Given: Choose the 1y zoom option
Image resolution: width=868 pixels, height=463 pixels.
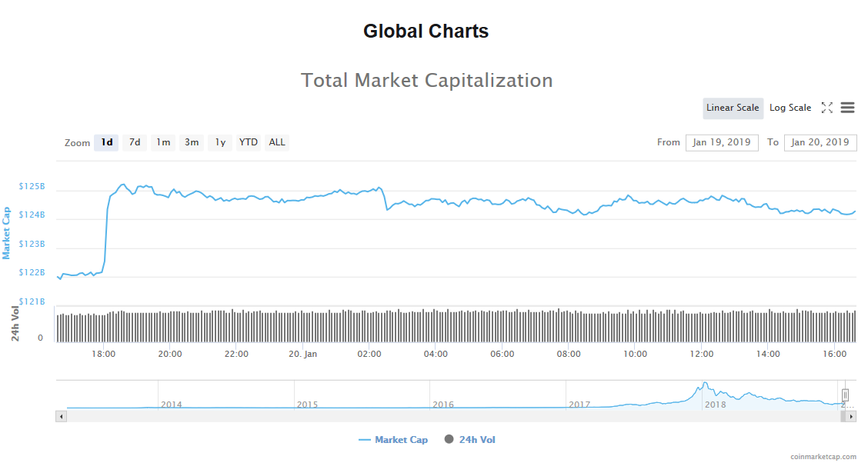Looking at the screenshot, I should 220,142.
